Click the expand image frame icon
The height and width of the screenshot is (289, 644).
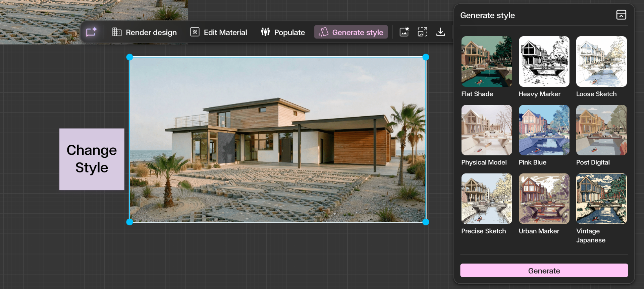point(422,32)
